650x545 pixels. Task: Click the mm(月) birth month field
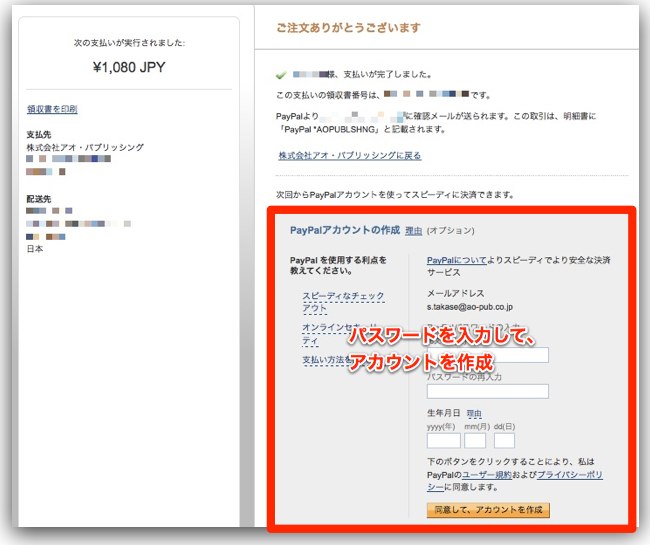[x=475, y=441]
